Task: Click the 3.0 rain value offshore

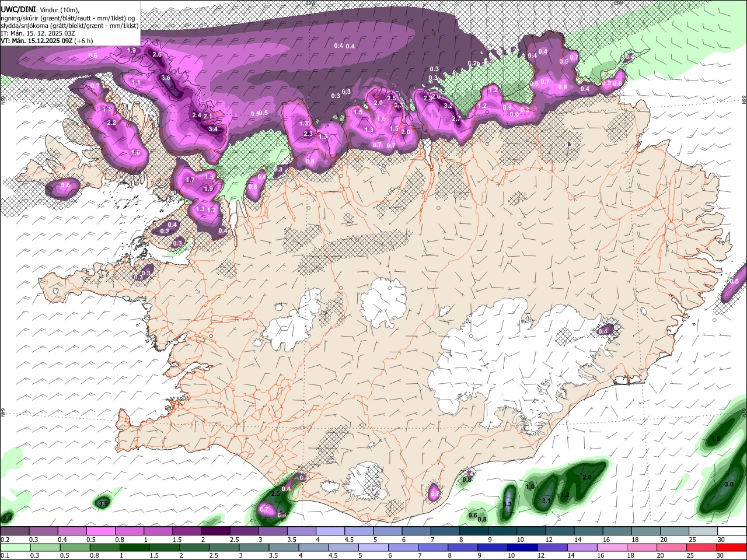Action: point(729,485)
